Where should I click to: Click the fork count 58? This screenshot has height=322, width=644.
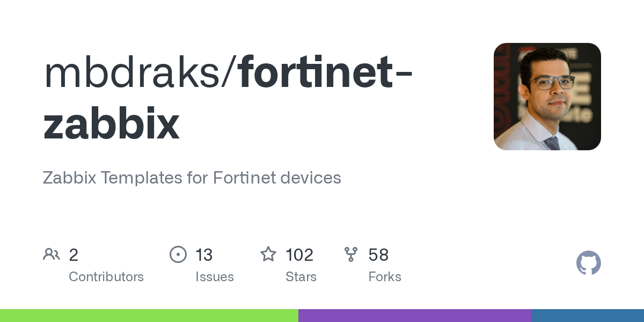tap(378, 255)
